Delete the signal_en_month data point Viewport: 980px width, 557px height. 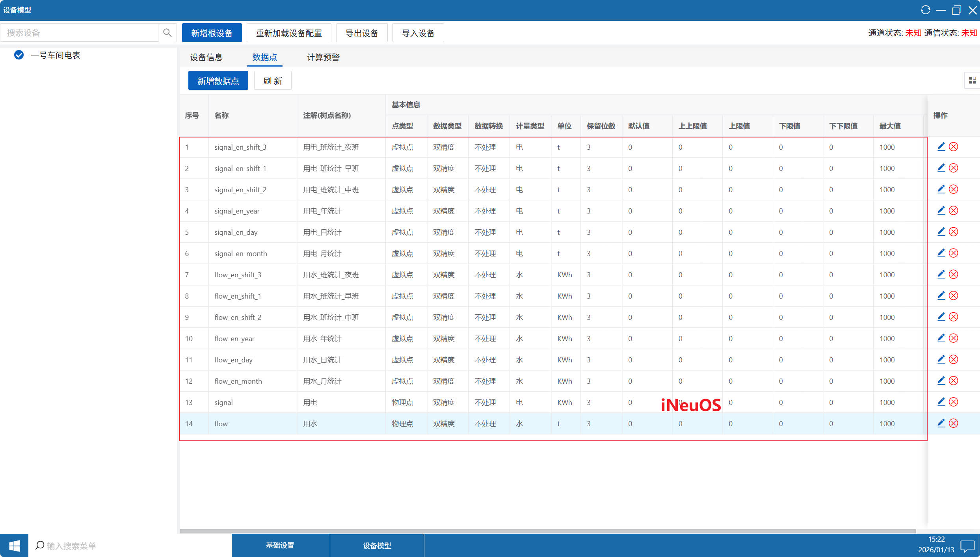(x=953, y=253)
